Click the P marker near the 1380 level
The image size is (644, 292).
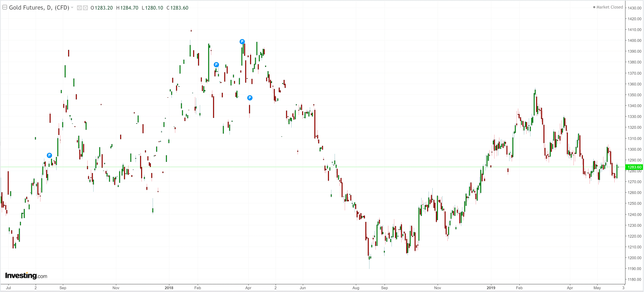216,64
